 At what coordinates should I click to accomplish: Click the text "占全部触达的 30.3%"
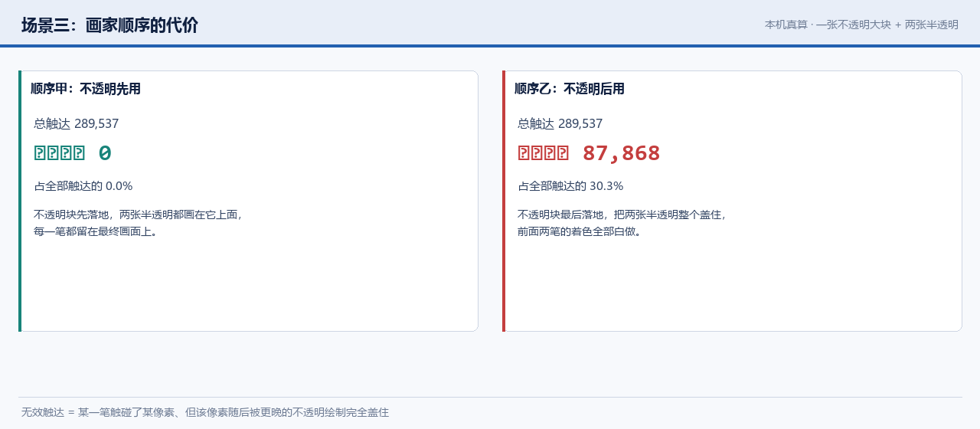(x=570, y=186)
